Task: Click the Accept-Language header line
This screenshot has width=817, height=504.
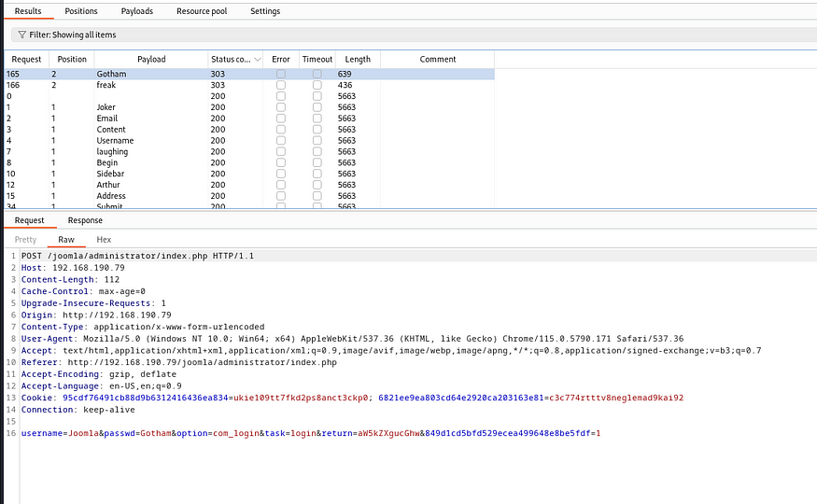Action: [x=101, y=386]
